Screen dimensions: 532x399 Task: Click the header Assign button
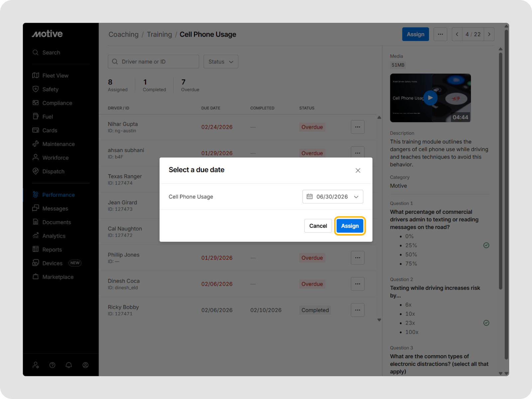point(416,34)
